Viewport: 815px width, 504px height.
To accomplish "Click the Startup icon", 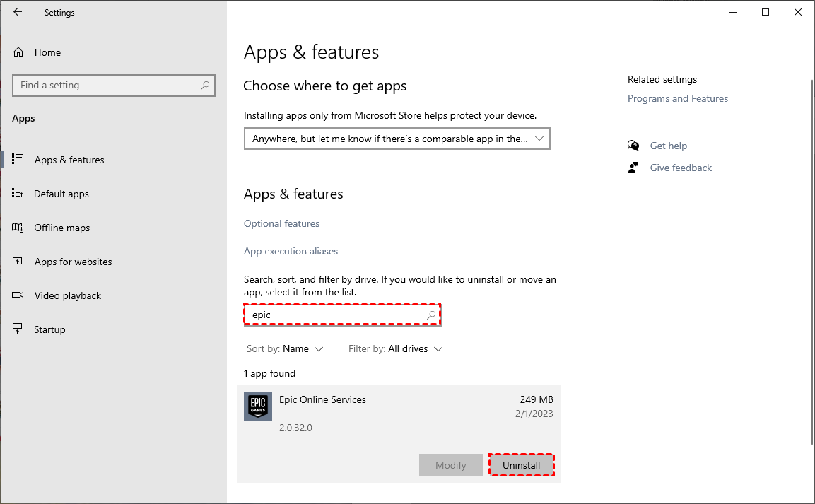I will pos(18,329).
